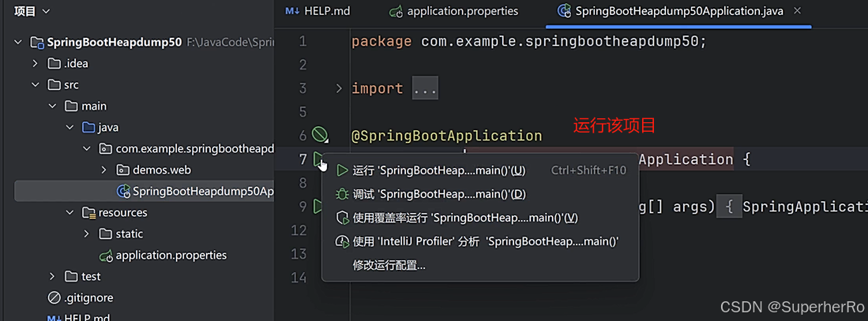
Task: Select application.properties in project tree
Action: [171, 256]
